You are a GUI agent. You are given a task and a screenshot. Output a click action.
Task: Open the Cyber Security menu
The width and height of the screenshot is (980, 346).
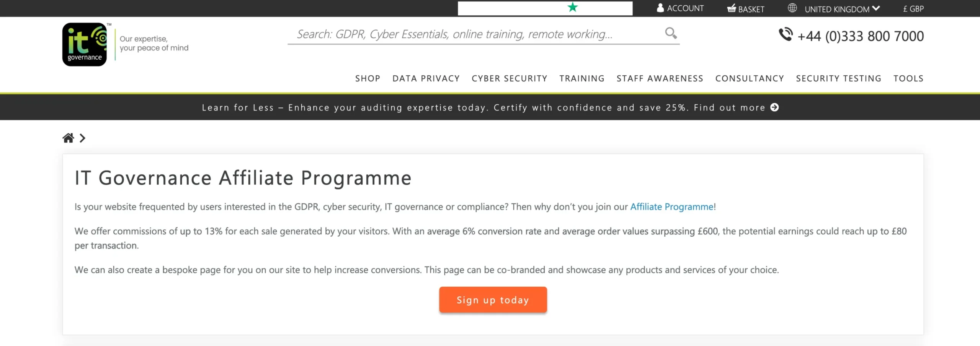coord(509,78)
